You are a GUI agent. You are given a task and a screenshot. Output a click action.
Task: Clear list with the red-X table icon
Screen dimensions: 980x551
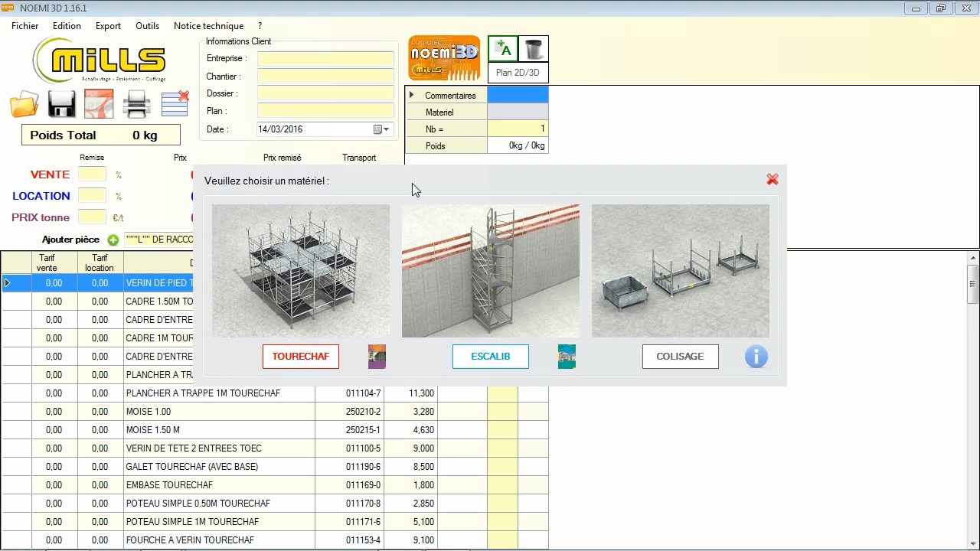pos(175,104)
